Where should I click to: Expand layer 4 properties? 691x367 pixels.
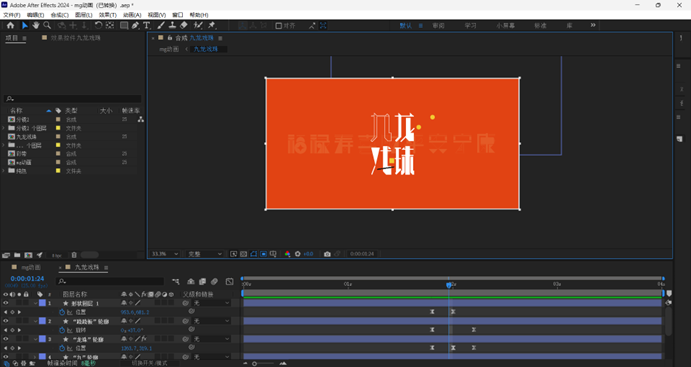click(x=35, y=356)
